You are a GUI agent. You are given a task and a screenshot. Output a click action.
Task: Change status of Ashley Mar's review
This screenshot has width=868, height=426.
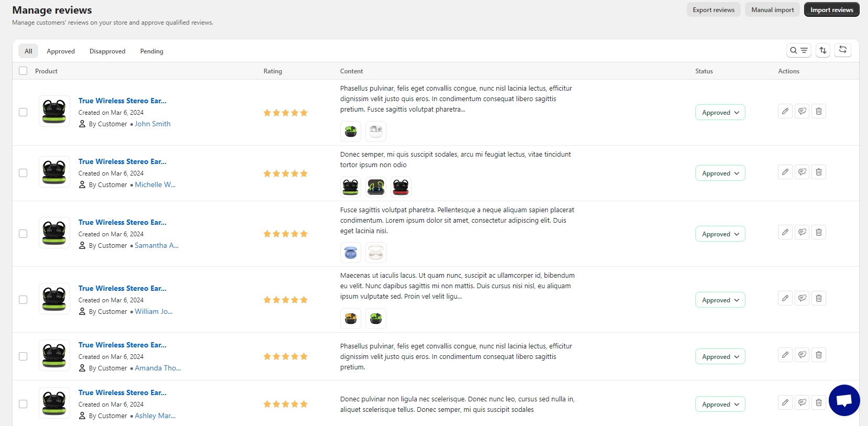pos(720,405)
